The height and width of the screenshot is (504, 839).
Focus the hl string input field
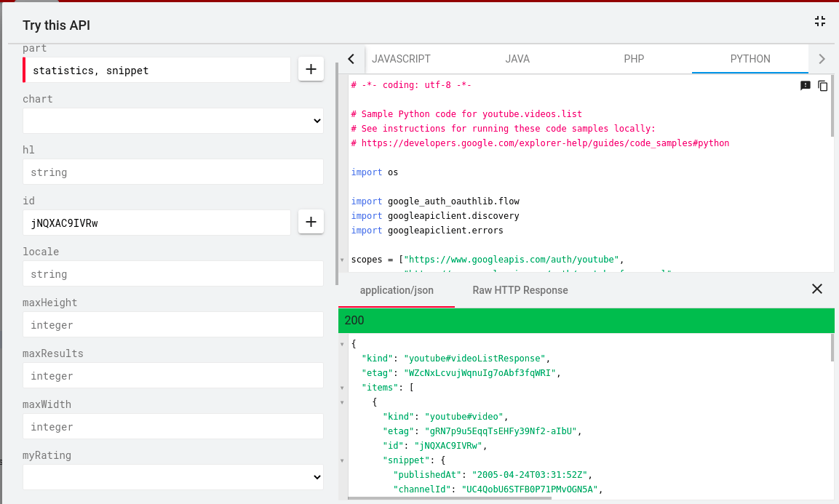click(x=173, y=172)
